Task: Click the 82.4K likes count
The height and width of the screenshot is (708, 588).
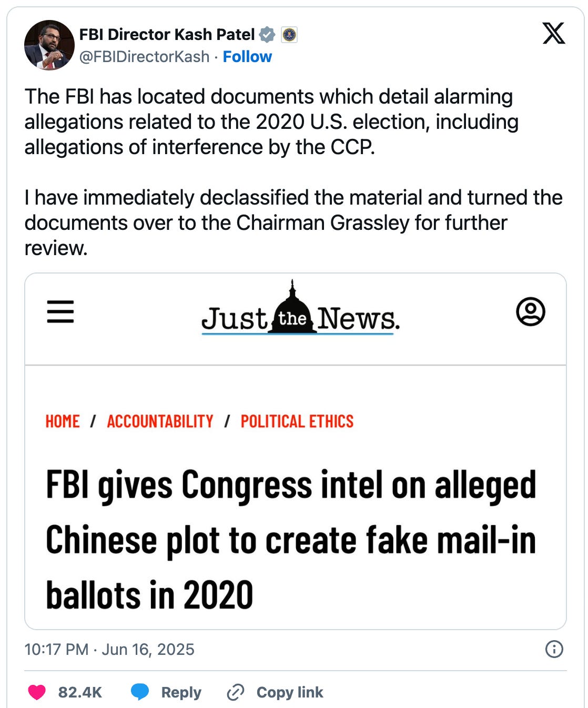Action: [x=80, y=692]
